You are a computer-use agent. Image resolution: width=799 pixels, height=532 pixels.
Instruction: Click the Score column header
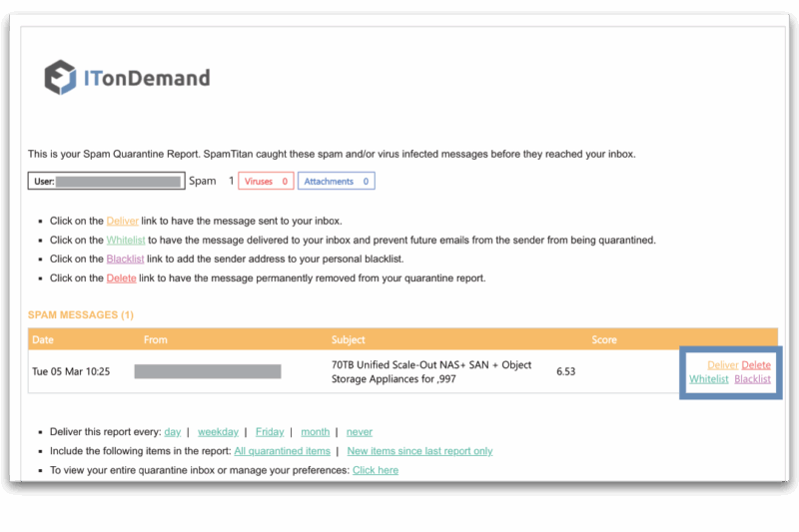604,340
